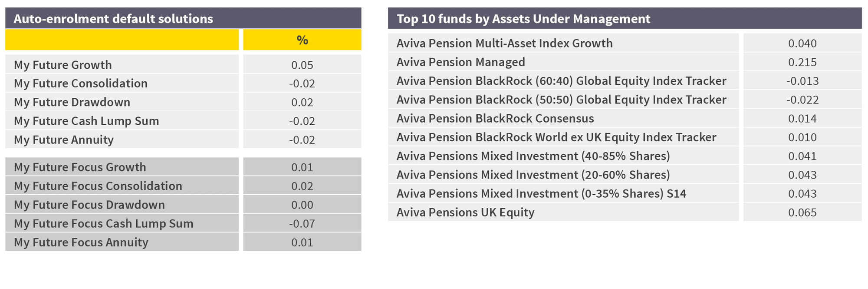This screenshot has height=289, width=868.
Task: Click the My Future Focus Consolidation label
Action: pyautogui.click(x=98, y=186)
